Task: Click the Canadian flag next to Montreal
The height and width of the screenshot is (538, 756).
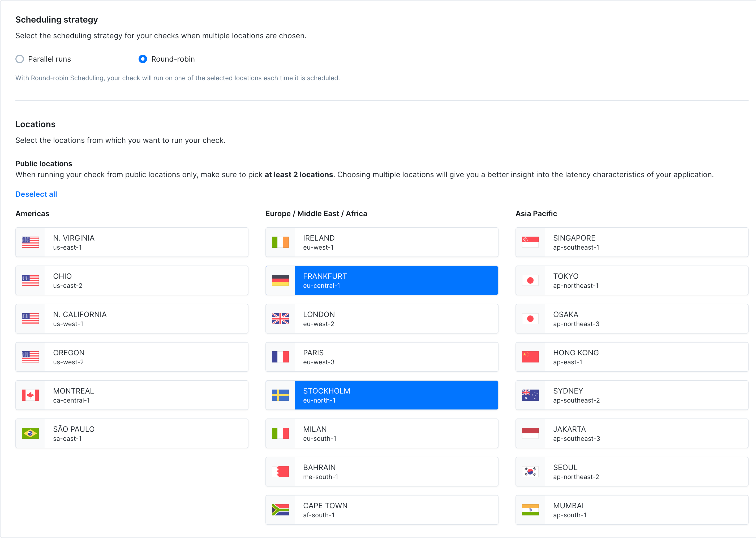Action: tap(31, 395)
